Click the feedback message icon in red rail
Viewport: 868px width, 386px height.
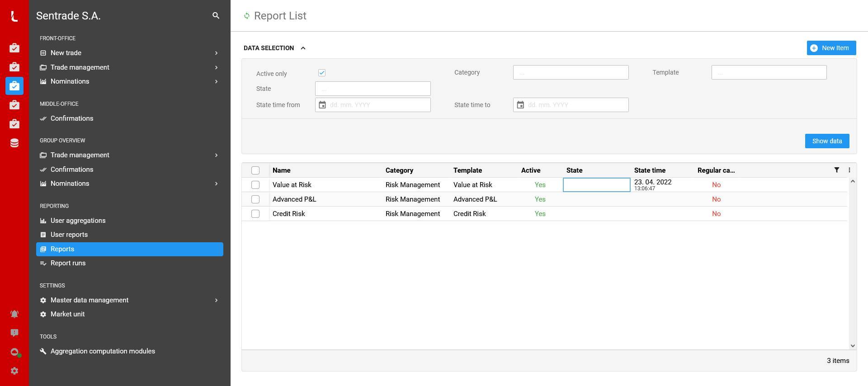(14, 333)
